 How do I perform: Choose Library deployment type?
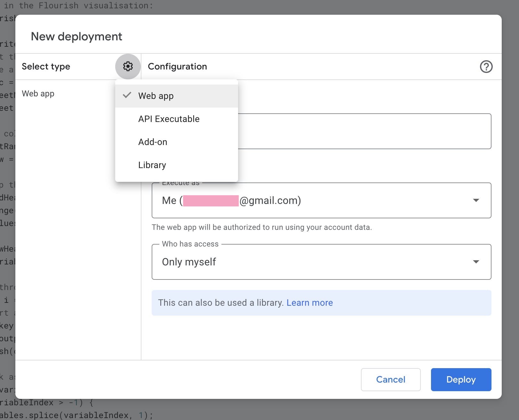tap(176, 165)
